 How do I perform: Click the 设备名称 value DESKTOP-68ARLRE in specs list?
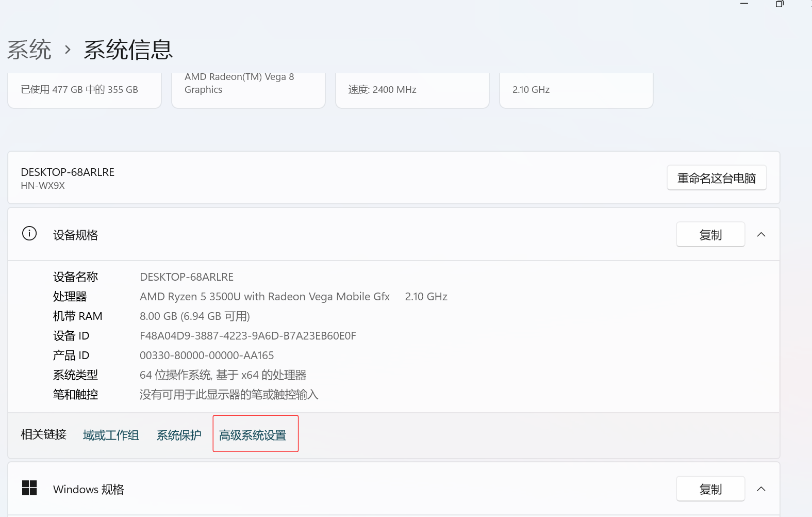point(187,277)
